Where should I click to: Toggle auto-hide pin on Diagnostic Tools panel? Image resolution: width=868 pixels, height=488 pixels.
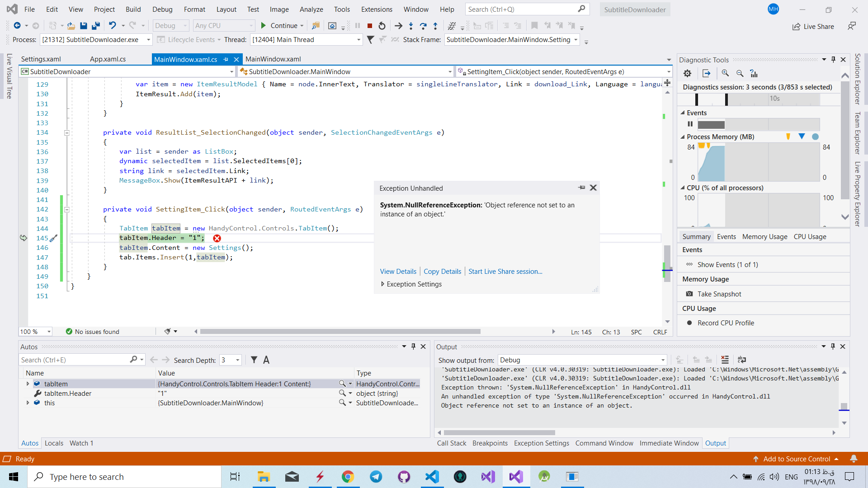coord(832,59)
